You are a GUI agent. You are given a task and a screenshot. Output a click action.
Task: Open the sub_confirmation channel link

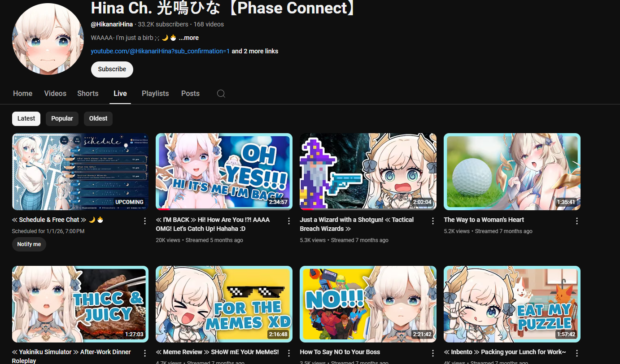pyautogui.click(x=160, y=51)
